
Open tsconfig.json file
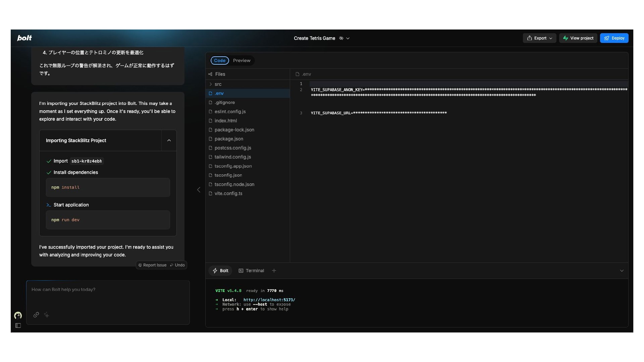tap(248, 175)
